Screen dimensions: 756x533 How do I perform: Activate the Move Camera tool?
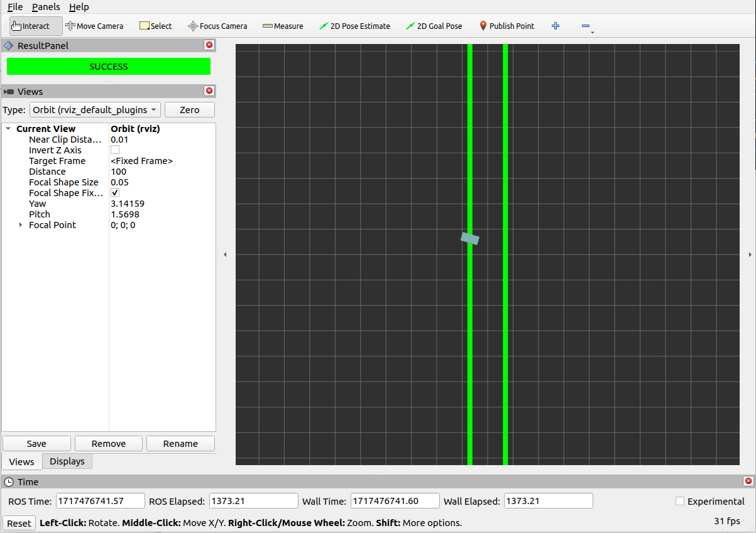tap(94, 26)
